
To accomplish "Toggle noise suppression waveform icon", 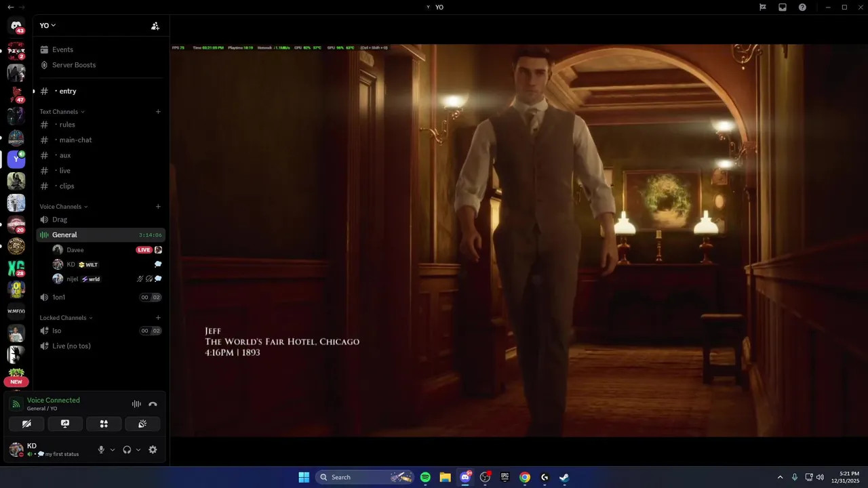I will tap(136, 404).
